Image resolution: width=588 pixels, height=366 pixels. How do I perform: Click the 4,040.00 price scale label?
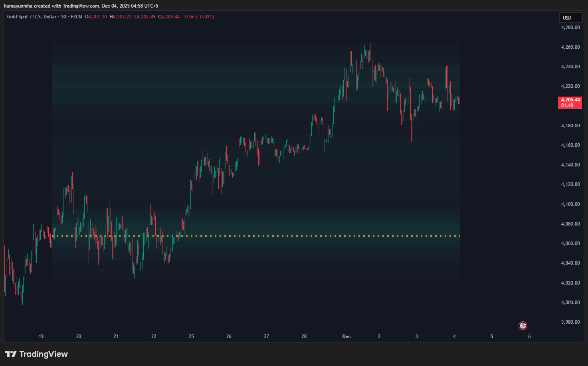click(570, 263)
